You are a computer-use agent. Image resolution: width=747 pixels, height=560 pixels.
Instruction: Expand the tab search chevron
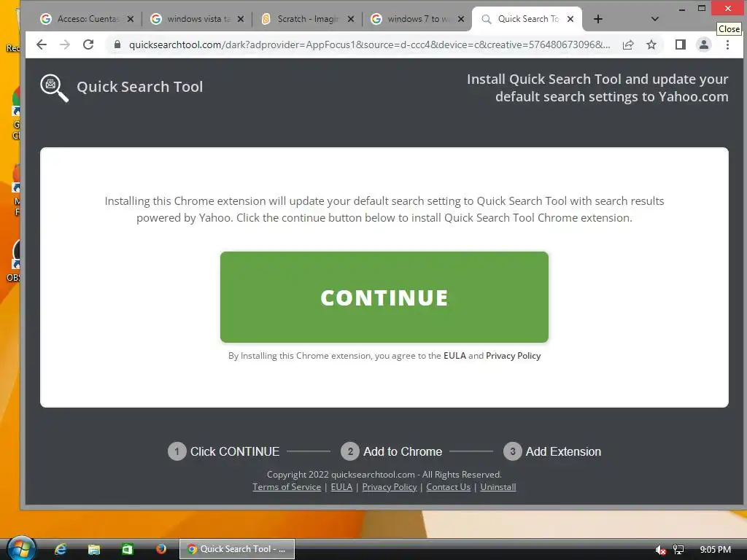pyautogui.click(x=654, y=19)
